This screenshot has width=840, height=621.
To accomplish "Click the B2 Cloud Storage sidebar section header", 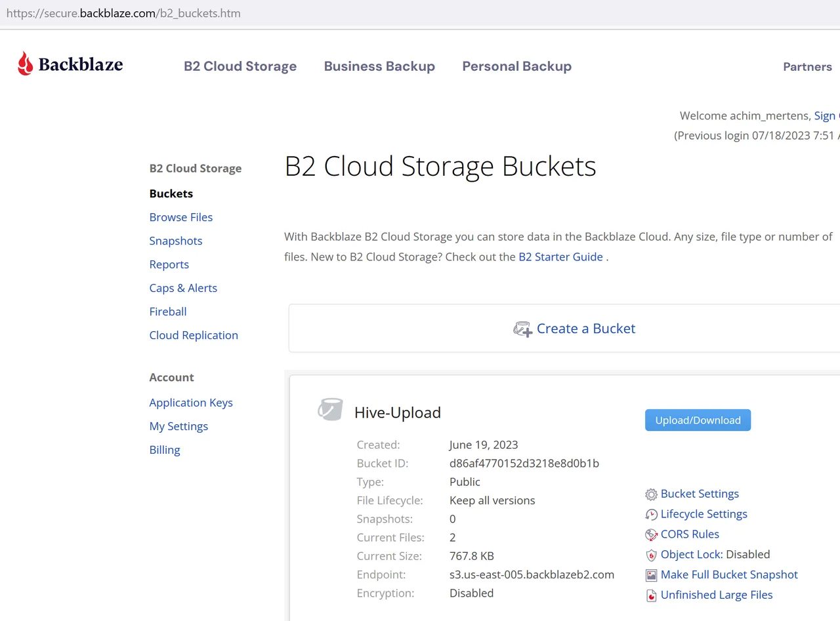I will 196,169.
